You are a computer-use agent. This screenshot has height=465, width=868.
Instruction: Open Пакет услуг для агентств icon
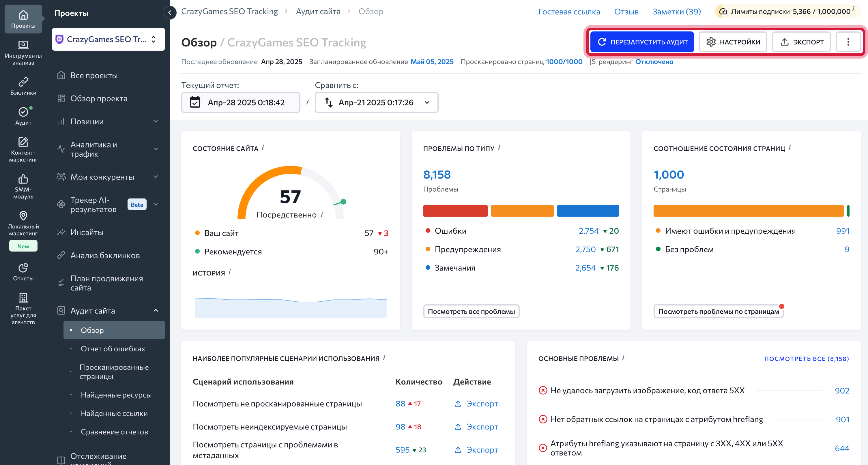[23, 297]
